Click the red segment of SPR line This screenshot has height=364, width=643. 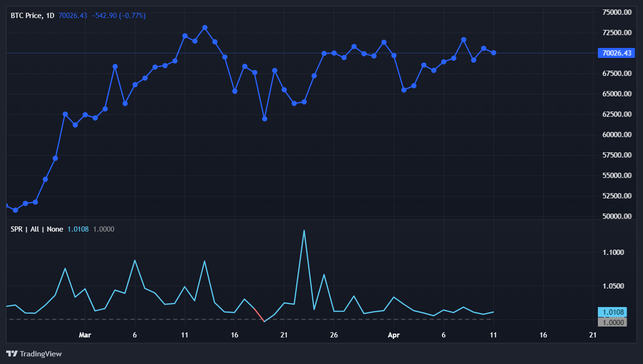(259, 315)
